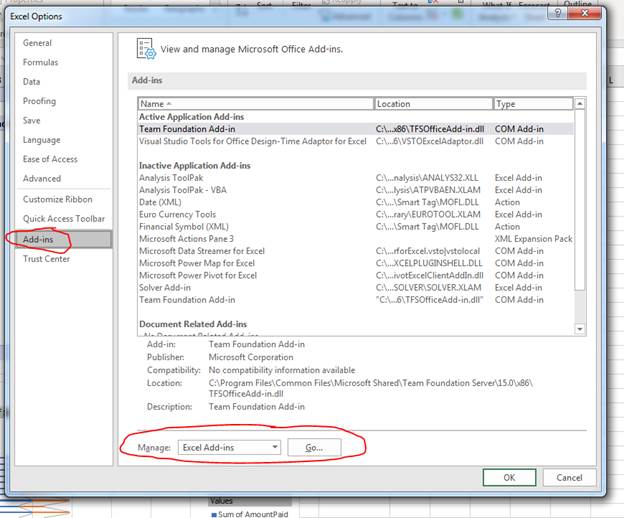Screen dimensions: 624x518
Task: Select inactive Team Foundation Add-in row
Action: (x=355, y=300)
